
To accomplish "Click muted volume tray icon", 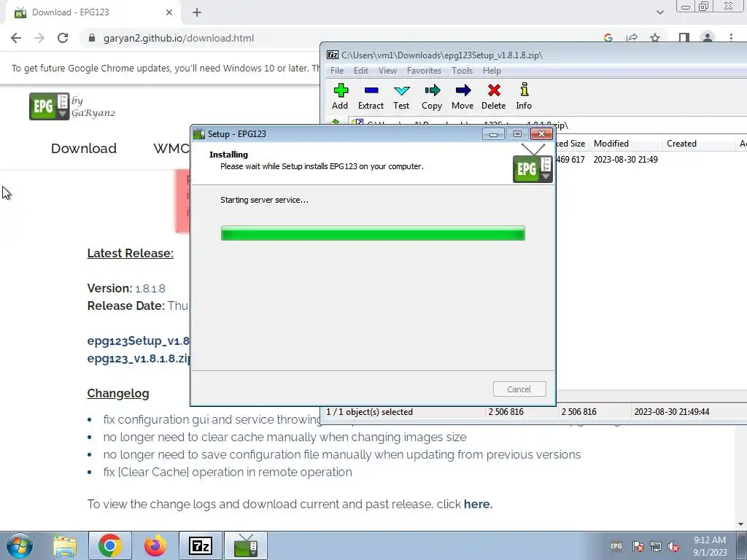I will pos(673,546).
